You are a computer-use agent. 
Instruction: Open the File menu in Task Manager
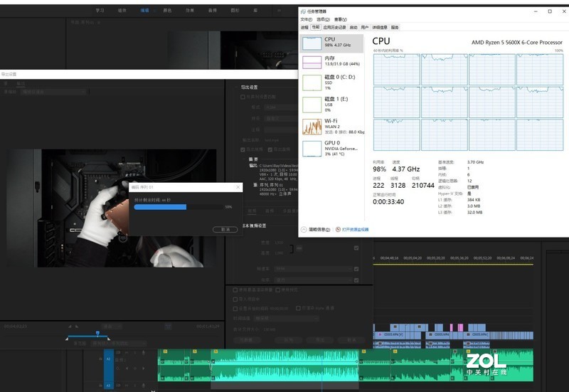[x=306, y=19]
